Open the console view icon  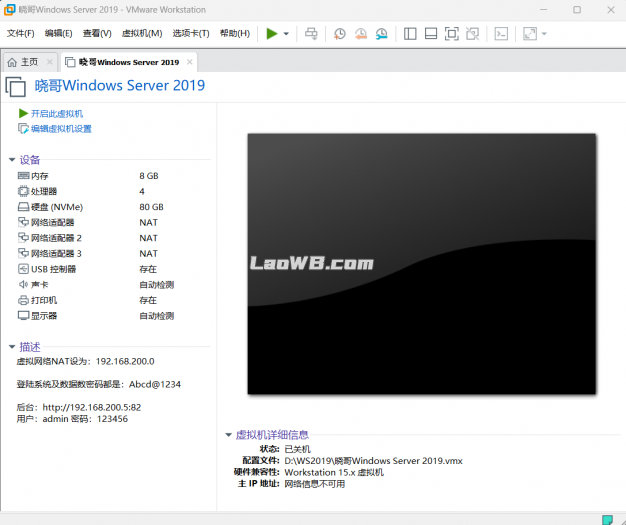point(501,34)
